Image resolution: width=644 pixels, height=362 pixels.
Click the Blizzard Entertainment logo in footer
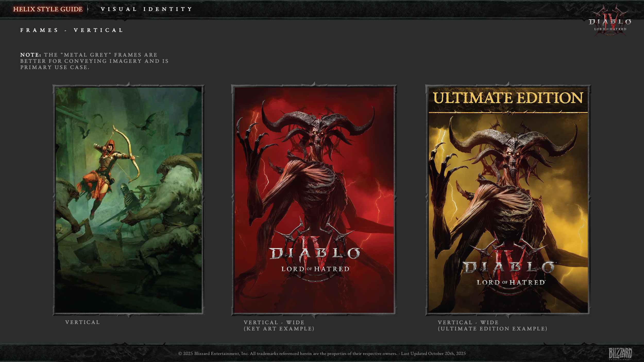(620, 353)
